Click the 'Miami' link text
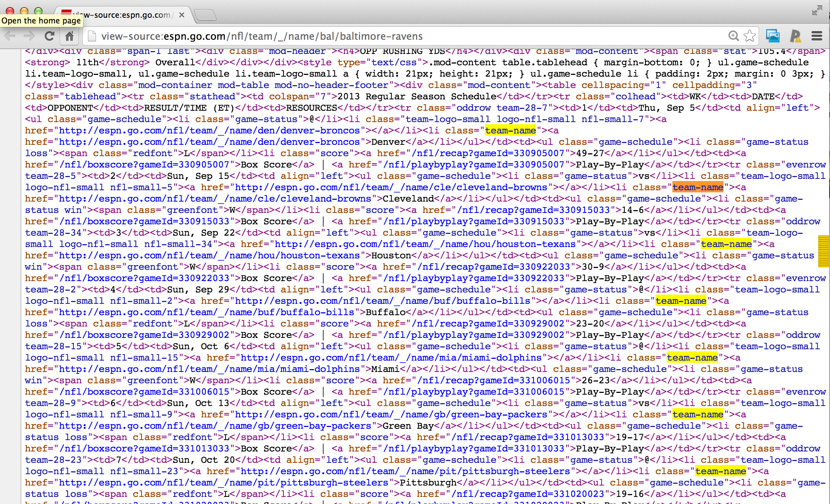The height and width of the screenshot is (504, 830). (x=386, y=369)
